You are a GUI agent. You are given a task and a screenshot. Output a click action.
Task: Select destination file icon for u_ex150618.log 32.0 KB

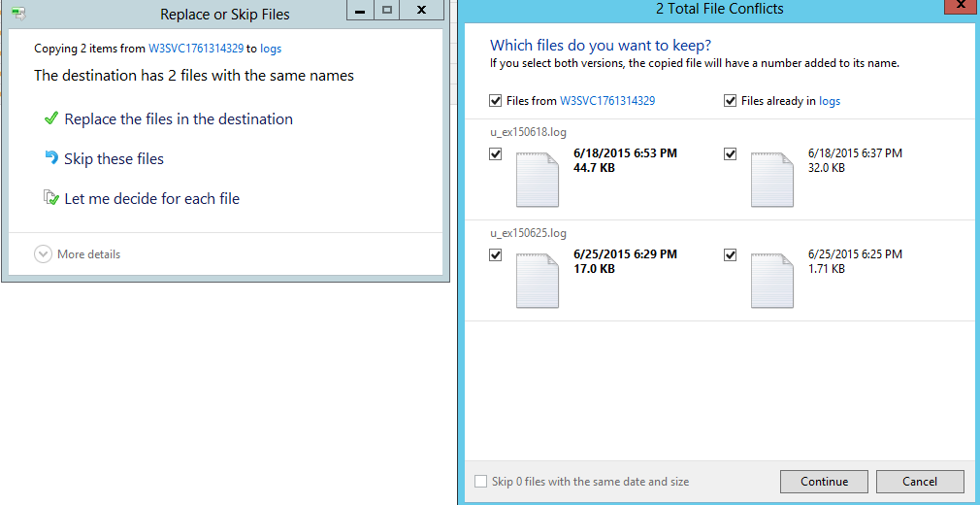pyautogui.click(x=772, y=180)
